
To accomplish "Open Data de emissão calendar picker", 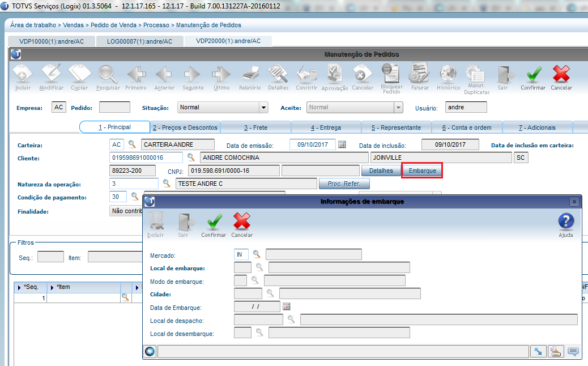I will [342, 144].
